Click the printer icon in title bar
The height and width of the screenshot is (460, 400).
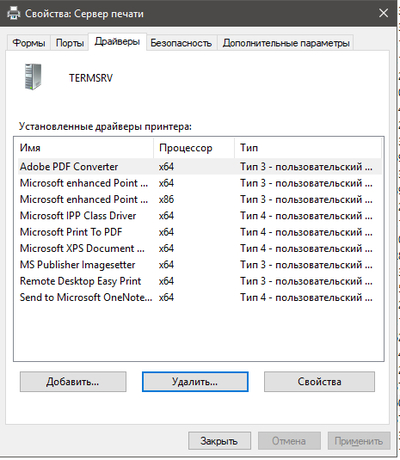point(13,13)
